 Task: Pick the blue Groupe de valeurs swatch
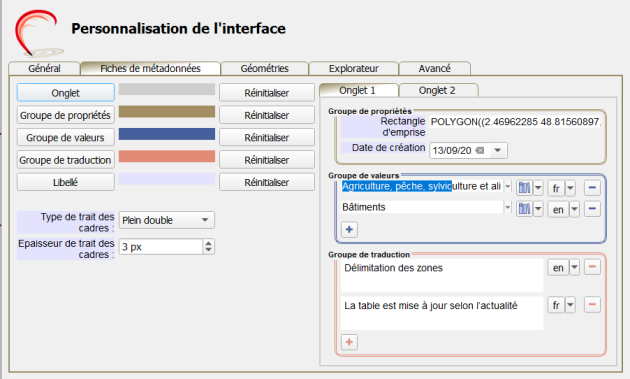pyautogui.click(x=167, y=134)
